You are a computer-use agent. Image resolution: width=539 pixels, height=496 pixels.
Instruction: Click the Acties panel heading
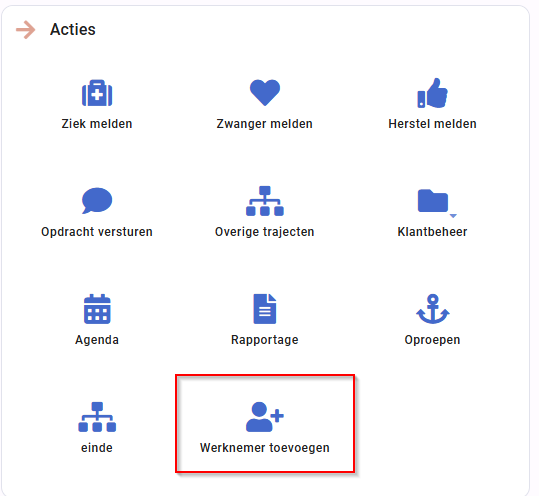pyautogui.click(x=73, y=30)
